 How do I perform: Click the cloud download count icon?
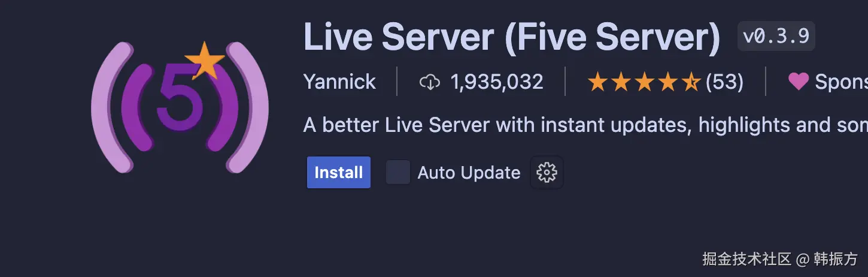pos(430,82)
